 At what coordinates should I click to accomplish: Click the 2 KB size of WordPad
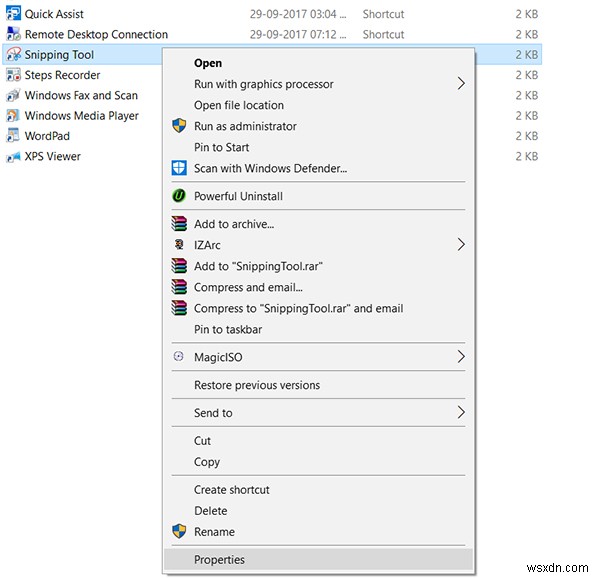(527, 136)
